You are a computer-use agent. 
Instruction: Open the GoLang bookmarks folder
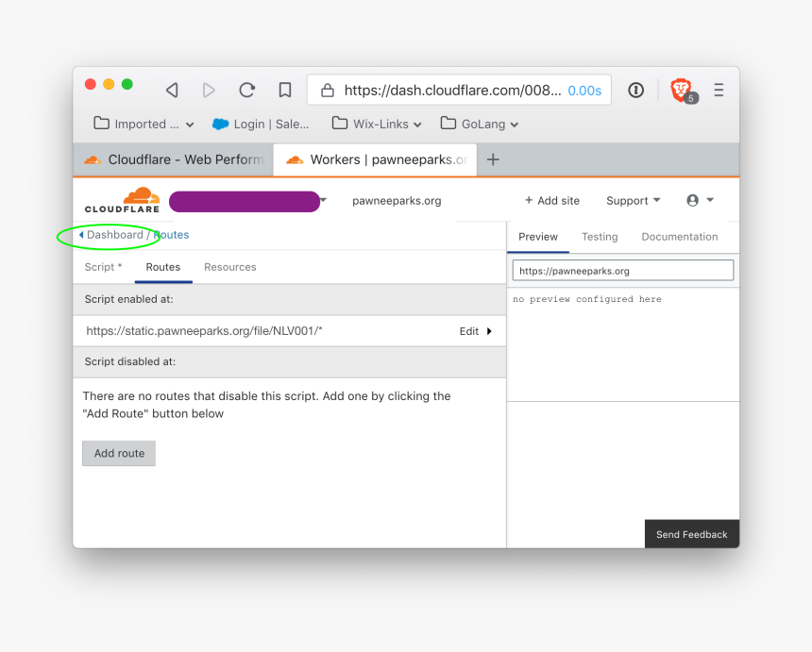click(479, 125)
